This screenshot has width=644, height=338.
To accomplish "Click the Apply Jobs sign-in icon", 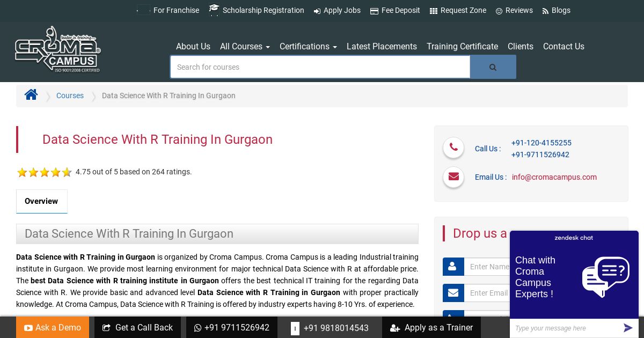I will point(317,11).
